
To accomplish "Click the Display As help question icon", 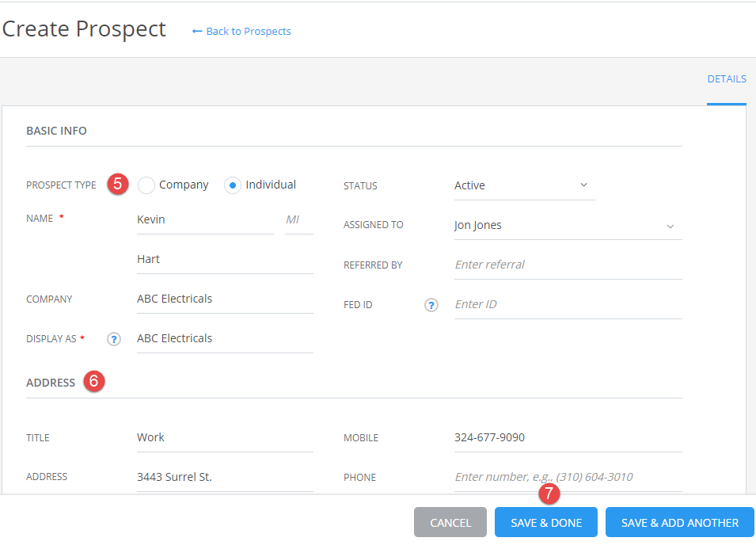I will (114, 339).
